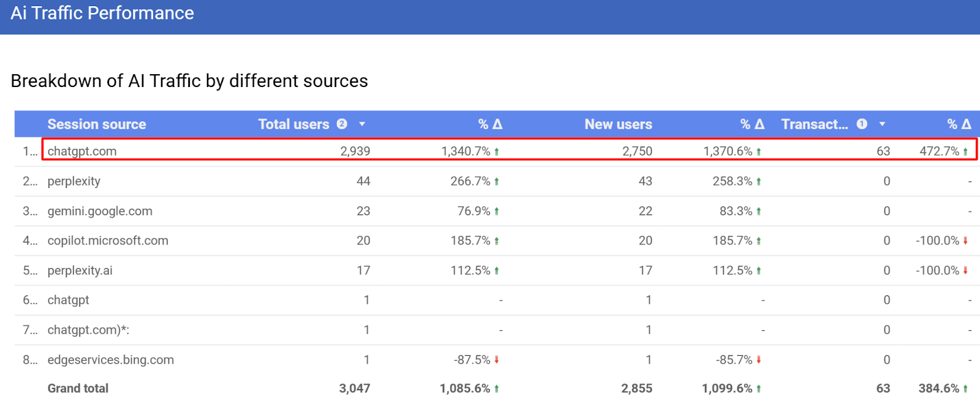Click the edgeservices.bing.com source entry
Image resolution: width=980 pixels, height=400 pixels.
coord(111,360)
